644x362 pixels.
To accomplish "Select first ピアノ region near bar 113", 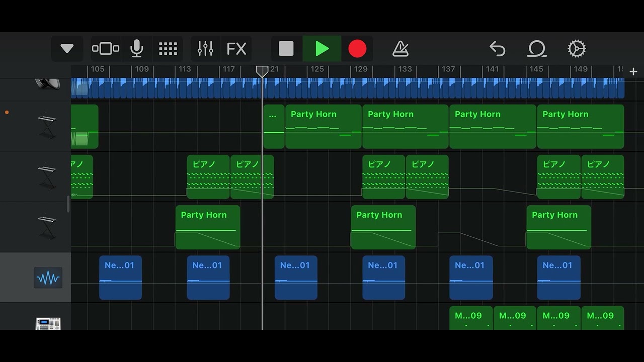I will (x=208, y=177).
